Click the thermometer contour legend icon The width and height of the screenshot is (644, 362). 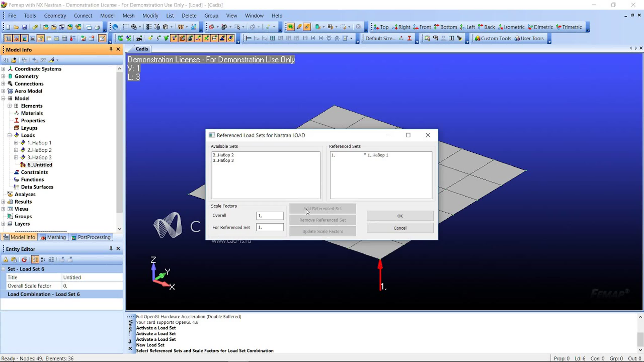pos(73,38)
